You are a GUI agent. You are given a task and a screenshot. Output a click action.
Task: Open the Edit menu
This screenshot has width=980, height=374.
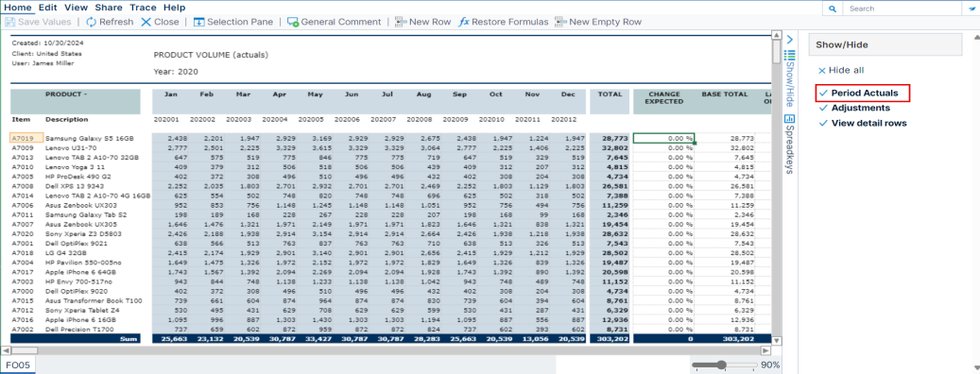pos(47,8)
